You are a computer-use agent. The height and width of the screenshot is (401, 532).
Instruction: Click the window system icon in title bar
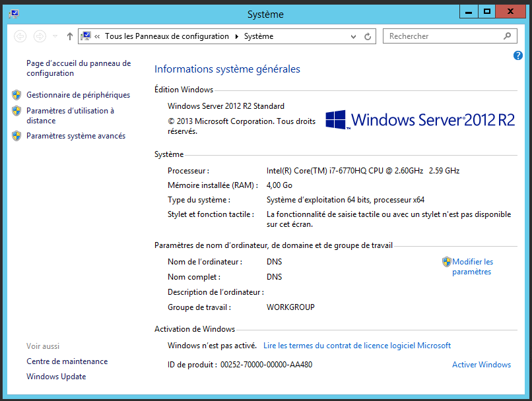pos(14,14)
